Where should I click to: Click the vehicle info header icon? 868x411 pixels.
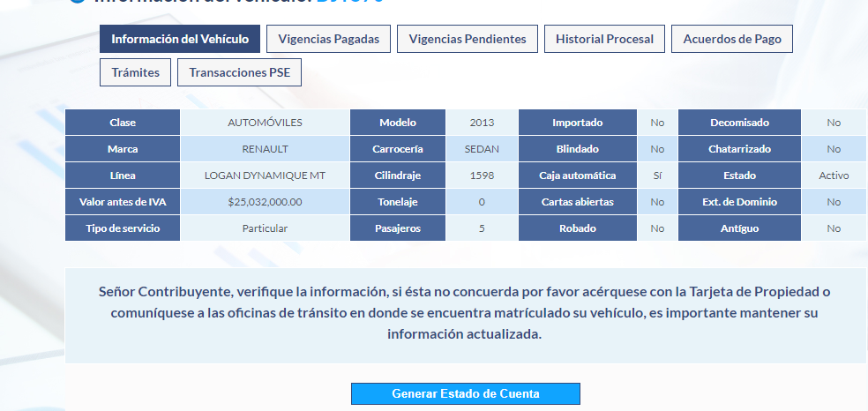[78, 3]
